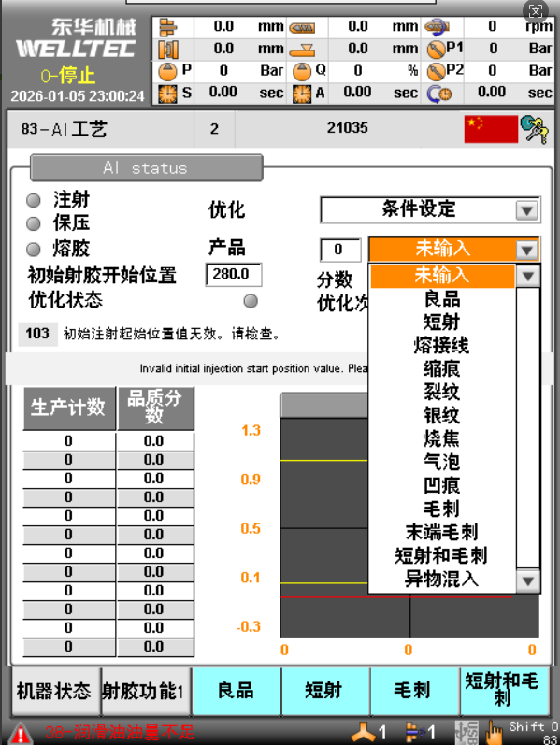Image resolution: width=560 pixels, height=745 pixels.
Task: Click the 品质分数 column header
Action: [155, 408]
